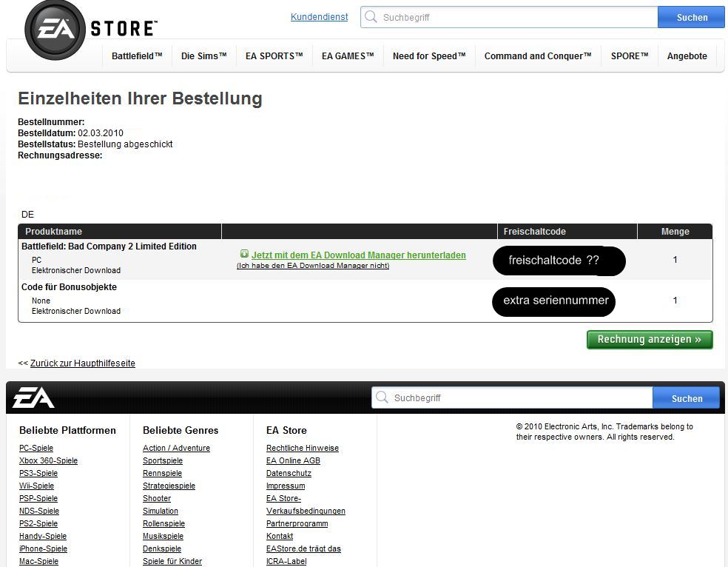The width and height of the screenshot is (728, 567).
Task: Click the order date '02.03.2010'
Action: (x=101, y=133)
